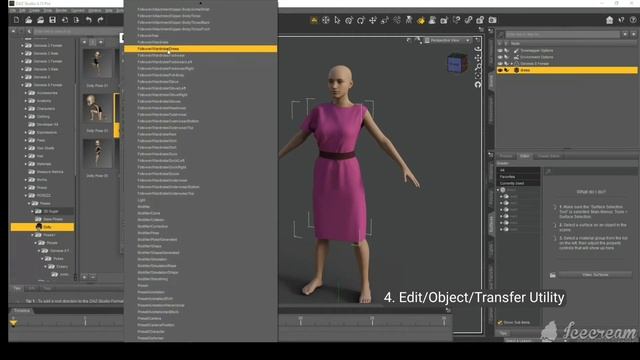Collapse Genesis 8 Female folder in library tree
Screen dimensions: 640x360
22,85
